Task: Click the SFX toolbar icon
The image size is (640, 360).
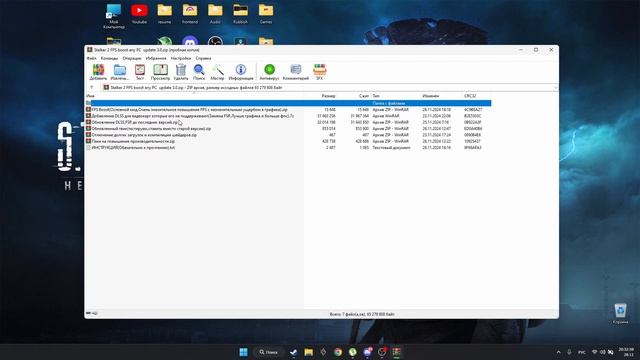Action: tap(320, 72)
